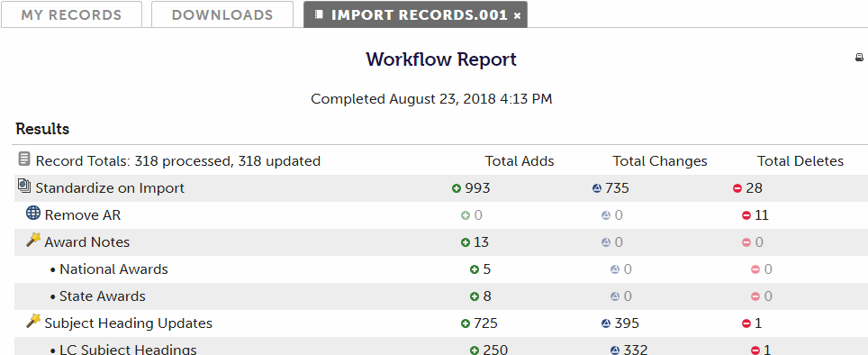Click the red delete icon beside 28
The height and width of the screenshot is (355, 868).
737,188
